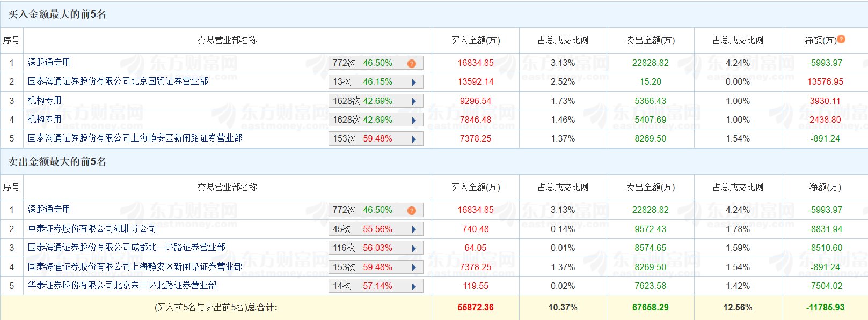
Task: Click 深股通专用 link in the buy table
Action: pyautogui.click(x=49, y=63)
